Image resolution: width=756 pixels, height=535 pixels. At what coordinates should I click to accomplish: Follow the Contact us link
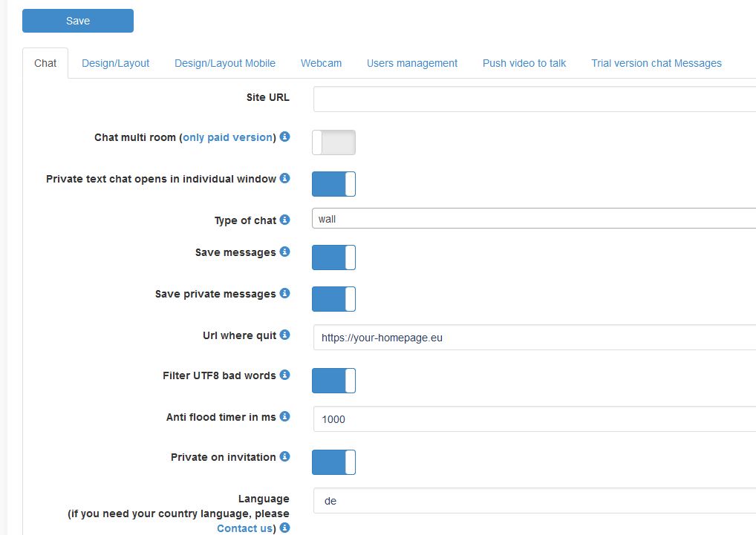(x=244, y=528)
